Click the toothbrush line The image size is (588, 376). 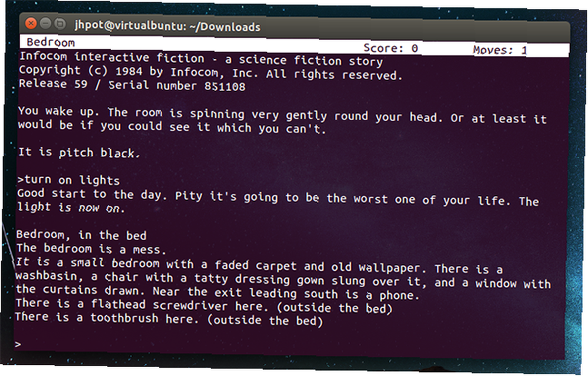click(x=169, y=318)
